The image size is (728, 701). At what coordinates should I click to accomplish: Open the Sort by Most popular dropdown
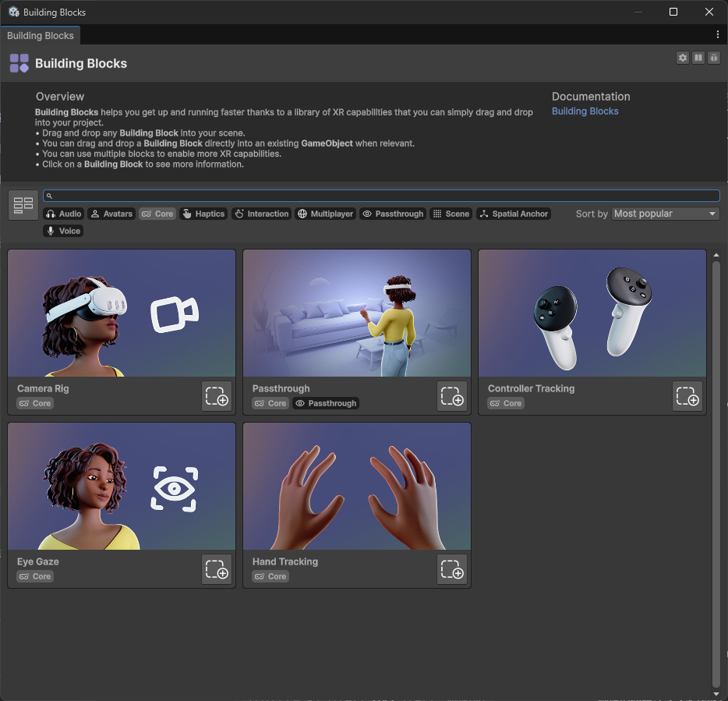click(666, 214)
